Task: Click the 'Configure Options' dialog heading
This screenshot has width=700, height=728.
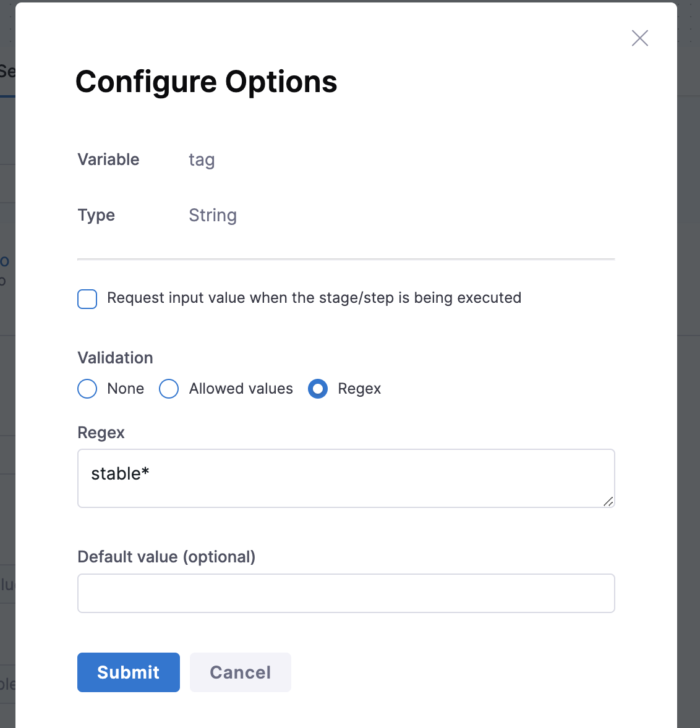Action: 206,82
